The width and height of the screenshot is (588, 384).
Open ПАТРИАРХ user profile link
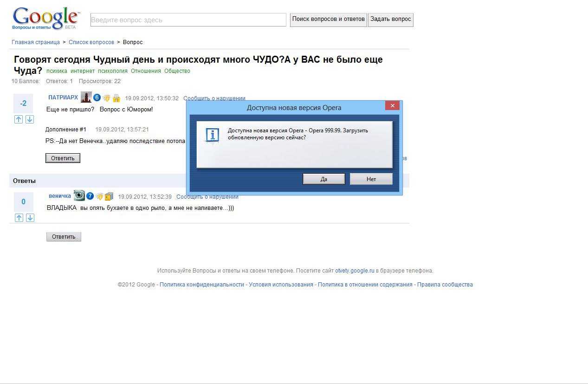tap(63, 98)
